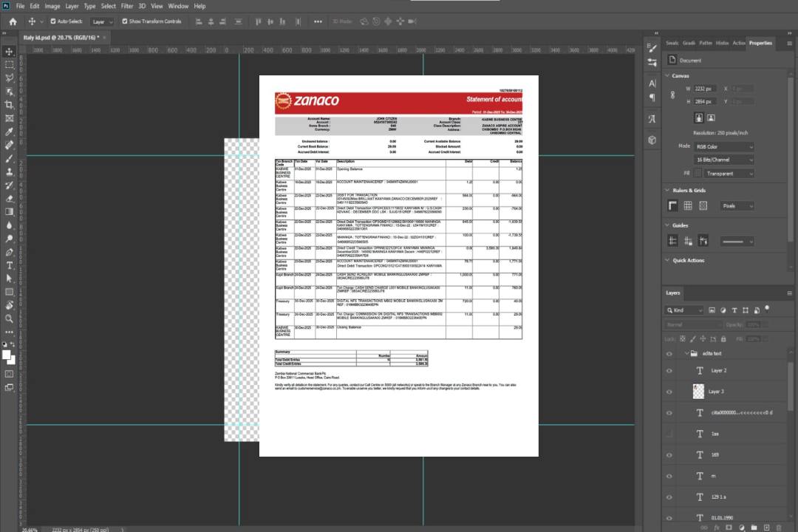Image resolution: width=798 pixels, height=532 pixels.
Task: Expand the Quick Actions section
Action: tap(667, 260)
